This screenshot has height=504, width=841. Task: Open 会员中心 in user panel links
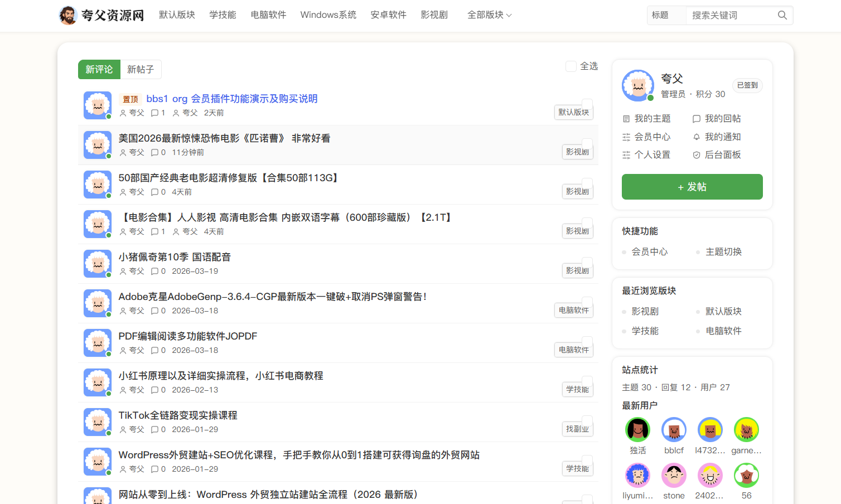tap(646, 137)
